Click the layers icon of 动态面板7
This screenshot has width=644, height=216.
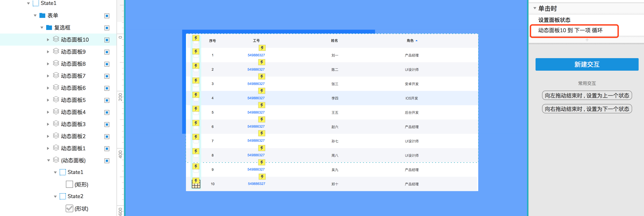pos(56,75)
